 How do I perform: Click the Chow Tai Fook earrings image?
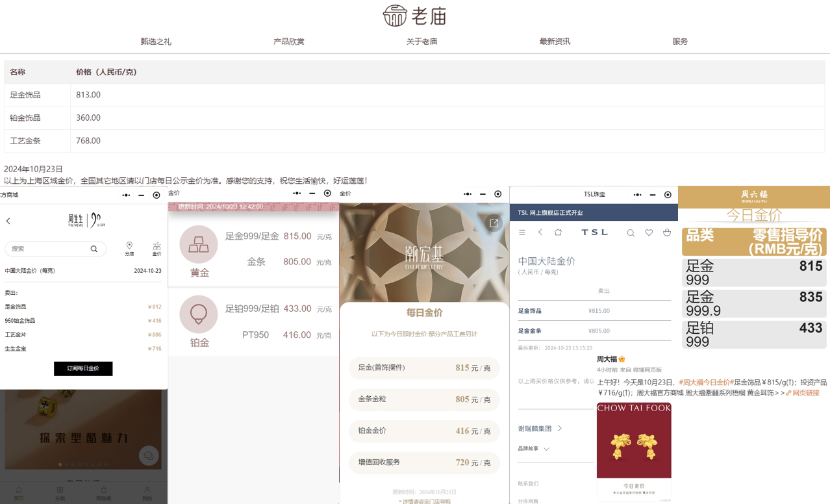pos(634,440)
